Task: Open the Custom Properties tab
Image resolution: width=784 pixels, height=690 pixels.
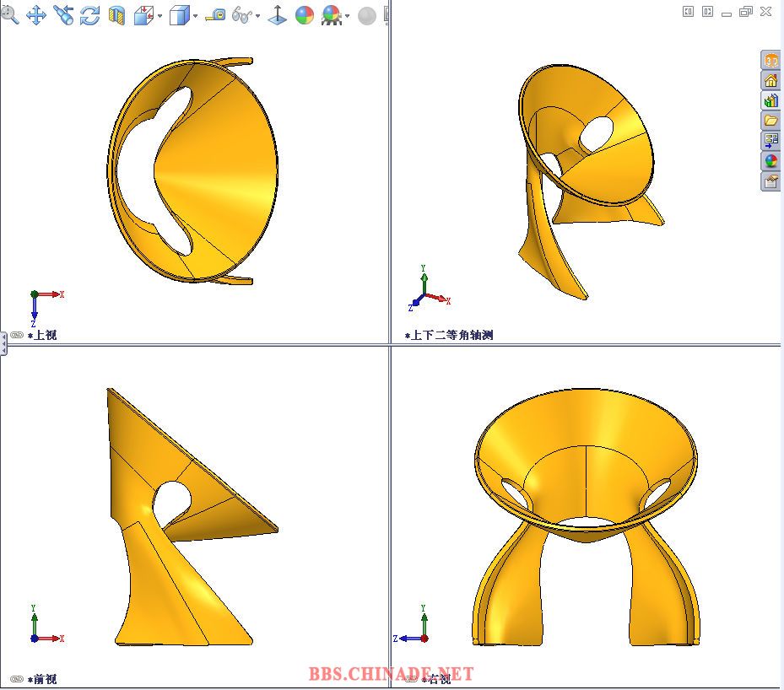Action: point(771,181)
